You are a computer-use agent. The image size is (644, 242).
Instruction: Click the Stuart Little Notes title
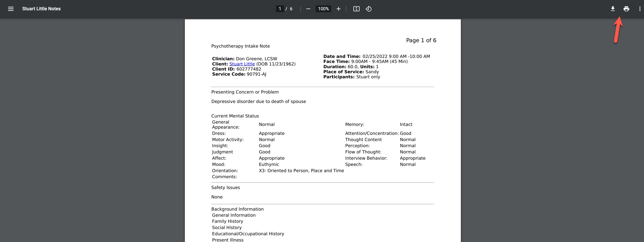(x=41, y=9)
